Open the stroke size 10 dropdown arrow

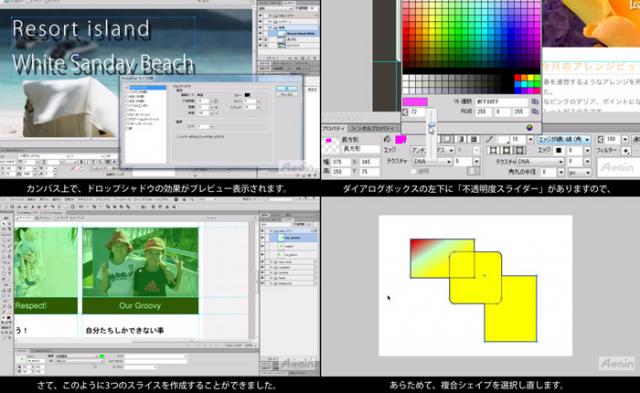click(x=530, y=140)
